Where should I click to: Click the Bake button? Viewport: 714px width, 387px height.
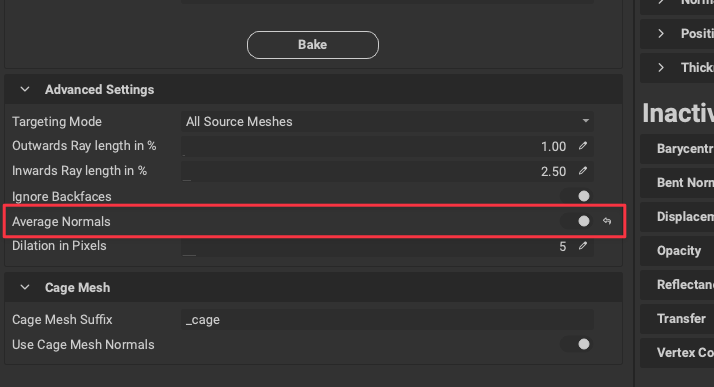pyautogui.click(x=313, y=45)
